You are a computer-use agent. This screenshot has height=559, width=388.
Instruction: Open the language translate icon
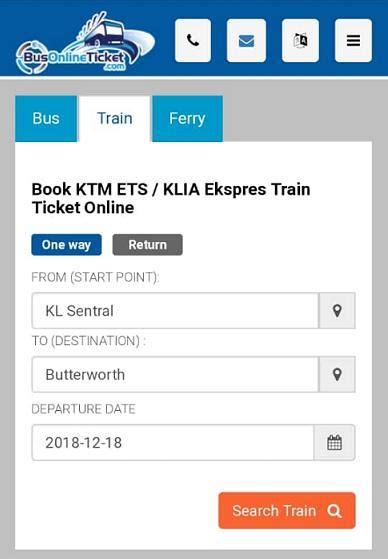tap(300, 41)
